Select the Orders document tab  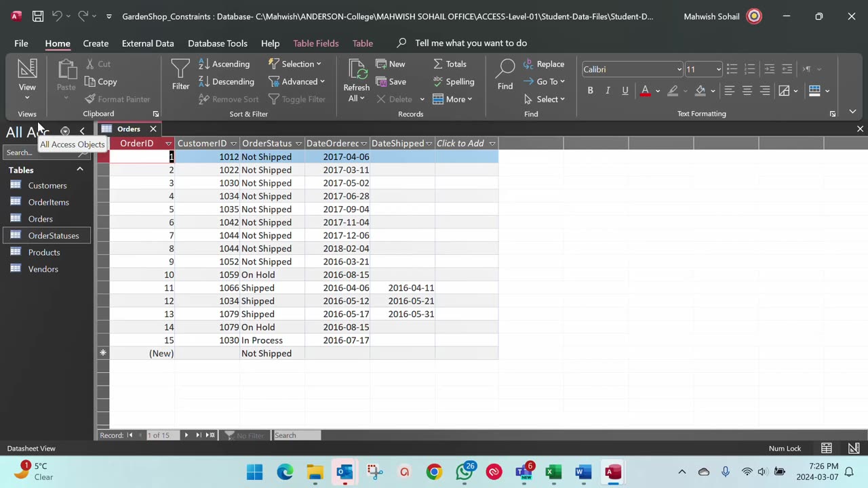click(x=129, y=129)
